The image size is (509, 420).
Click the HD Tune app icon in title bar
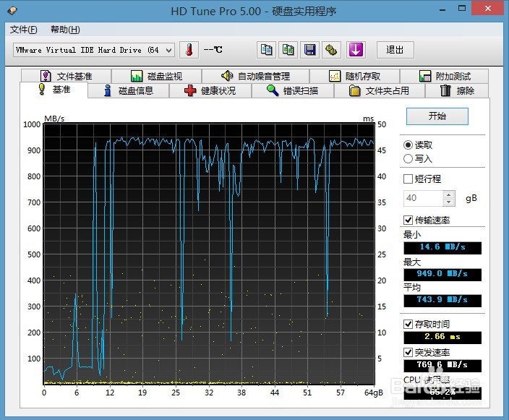12,10
